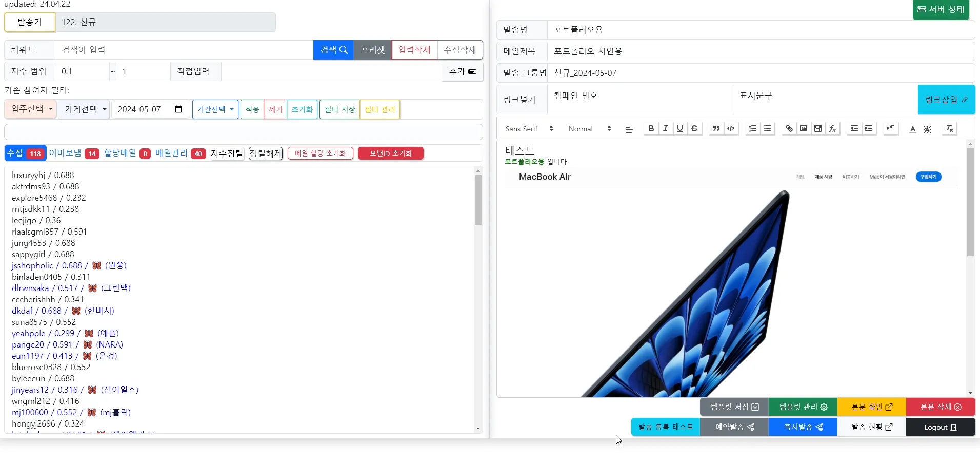Viewport: 980px width, 463px height.
Task: Open the 업주선택 dropdown
Action: click(30, 109)
